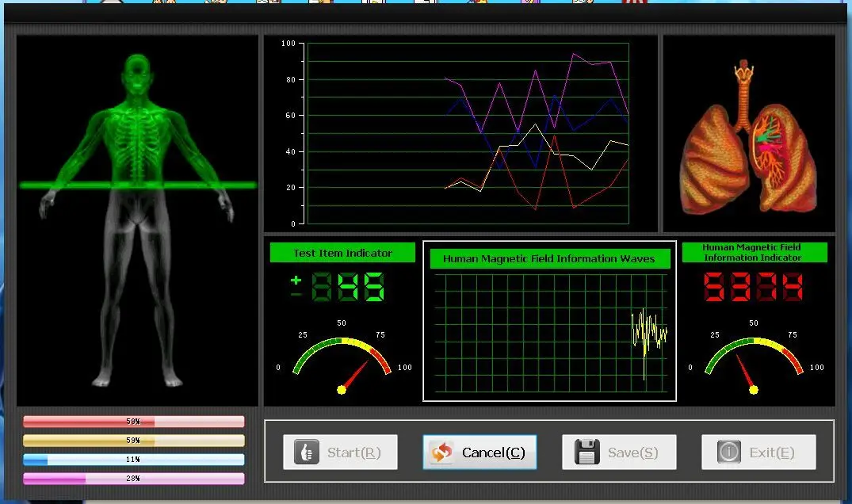
Task: Select the pink 28% progress bar
Action: pos(134,479)
